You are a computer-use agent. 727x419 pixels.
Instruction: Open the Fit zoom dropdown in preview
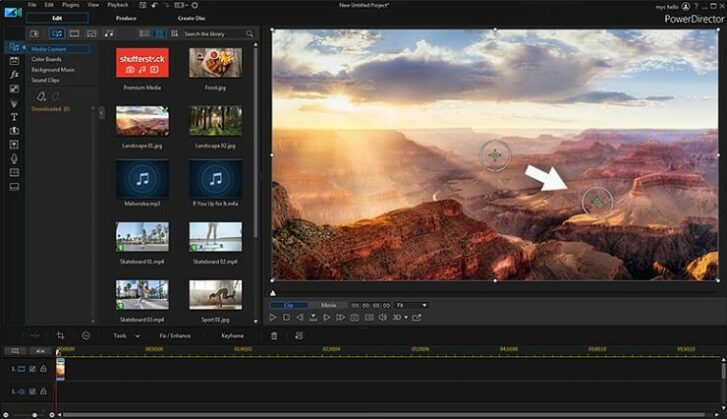[x=424, y=305]
